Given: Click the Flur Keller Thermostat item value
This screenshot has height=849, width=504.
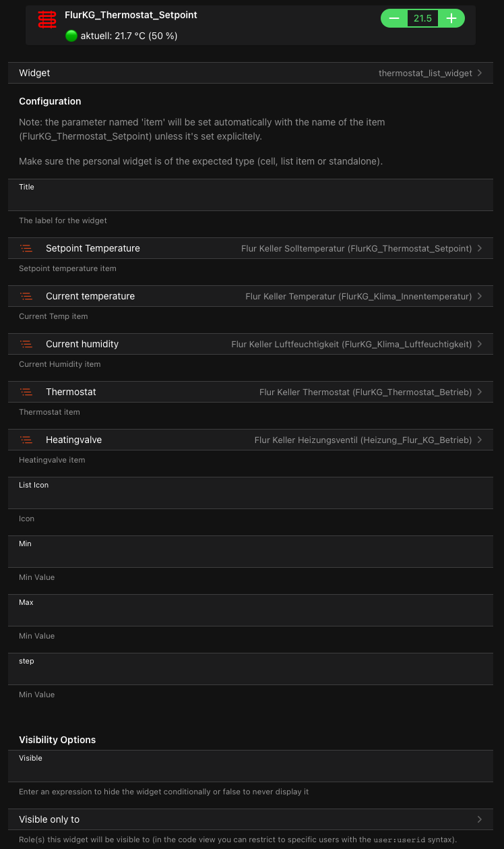Looking at the screenshot, I should [x=365, y=392].
